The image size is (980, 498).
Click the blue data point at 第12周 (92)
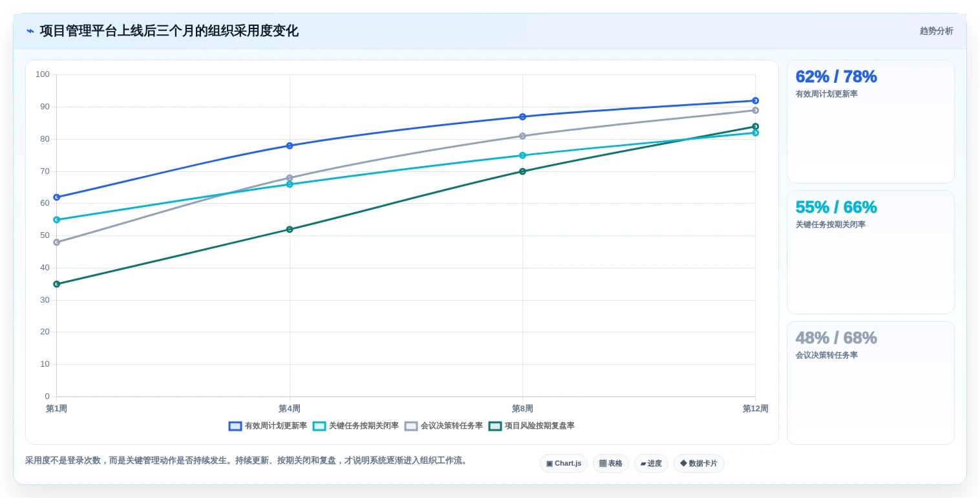coord(755,100)
